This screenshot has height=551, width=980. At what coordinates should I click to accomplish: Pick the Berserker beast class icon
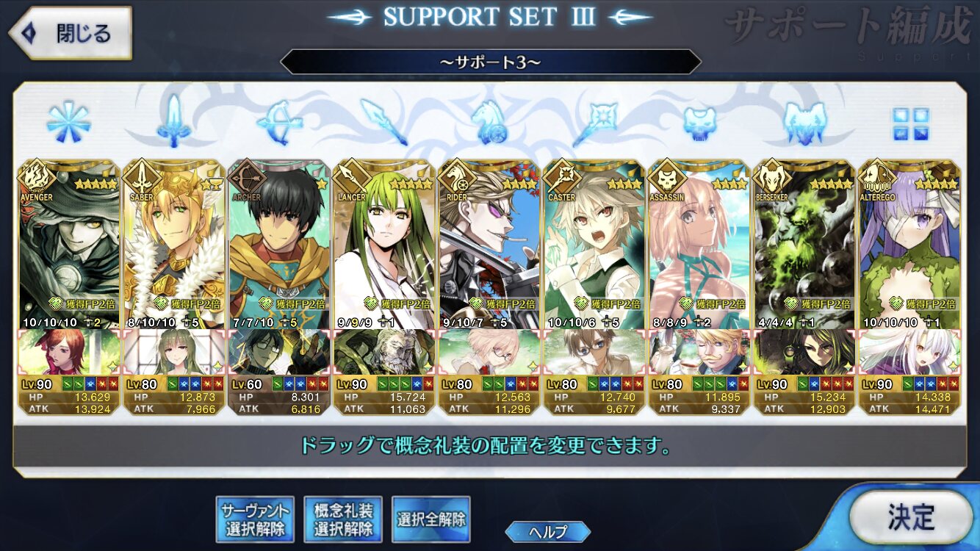805,123
